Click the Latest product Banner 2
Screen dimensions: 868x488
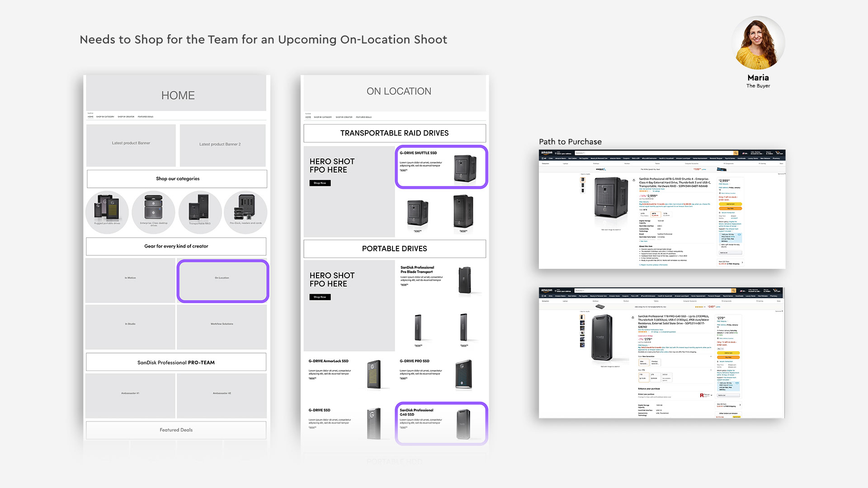point(223,145)
